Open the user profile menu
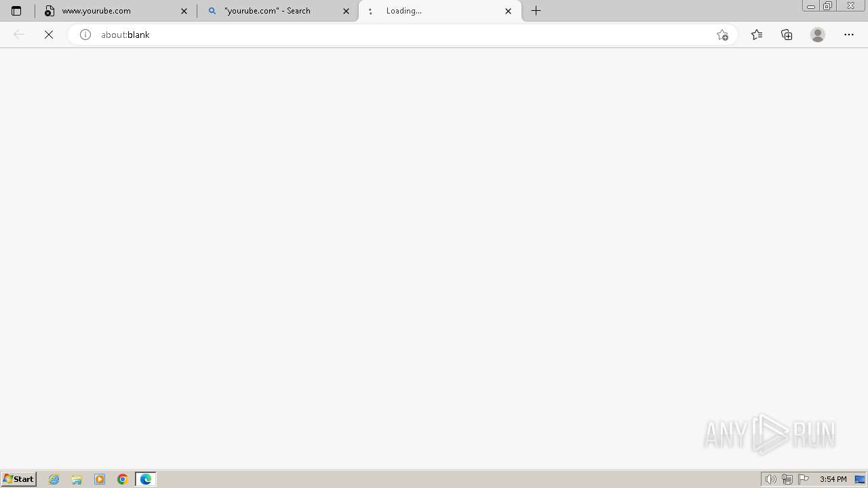 (818, 35)
